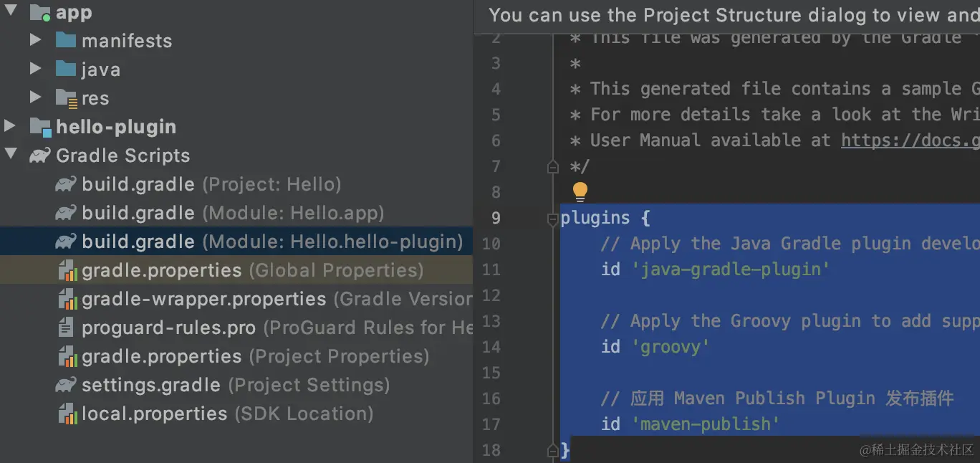This screenshot has height=463, width=980.
Task: Expand the java folder
Action: pyautogui.click(x=35, y=69)
